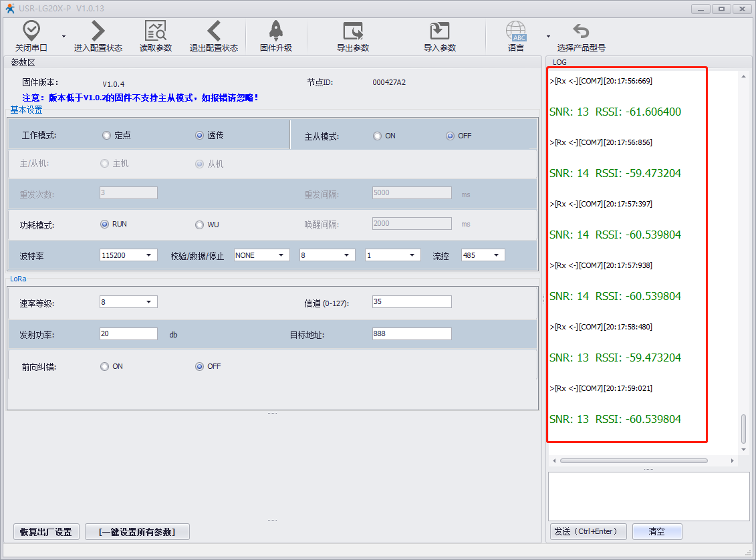This screenshot has width=756, height=560.
Task: Click the 选择产品型号 product model icon
Action: pos(581,31)
